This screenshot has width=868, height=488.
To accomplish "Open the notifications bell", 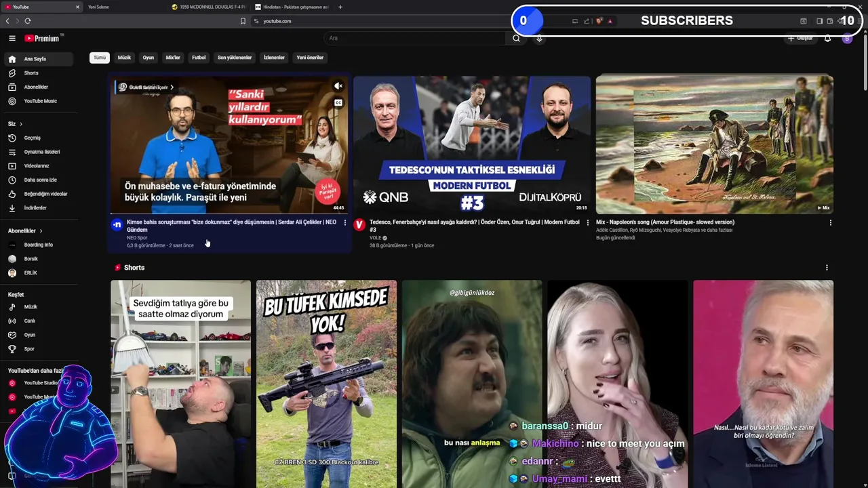I will 827,39.
